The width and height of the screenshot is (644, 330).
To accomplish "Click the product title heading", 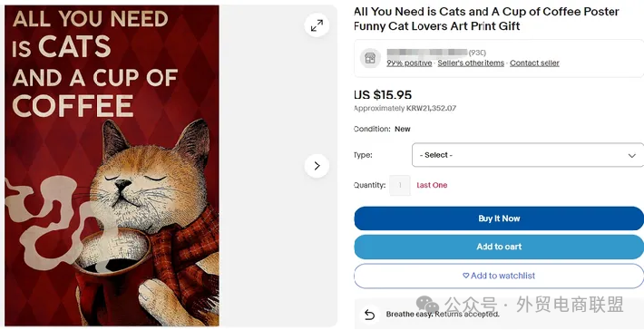I will pyautogui.click(x=486, y=19).
